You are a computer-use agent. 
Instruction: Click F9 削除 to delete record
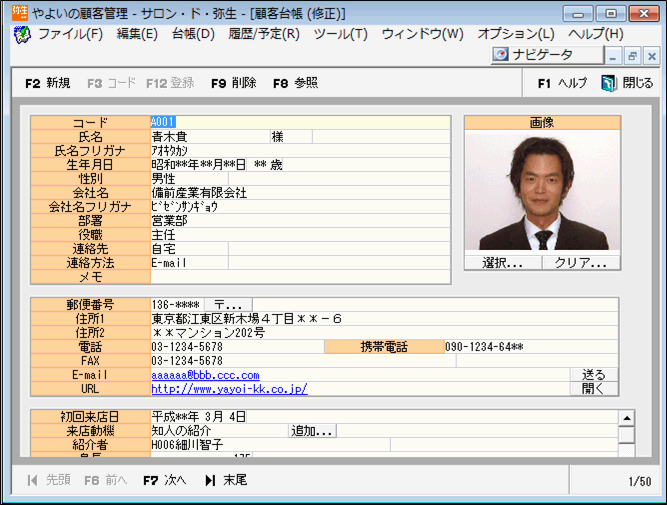coord(233,83)
